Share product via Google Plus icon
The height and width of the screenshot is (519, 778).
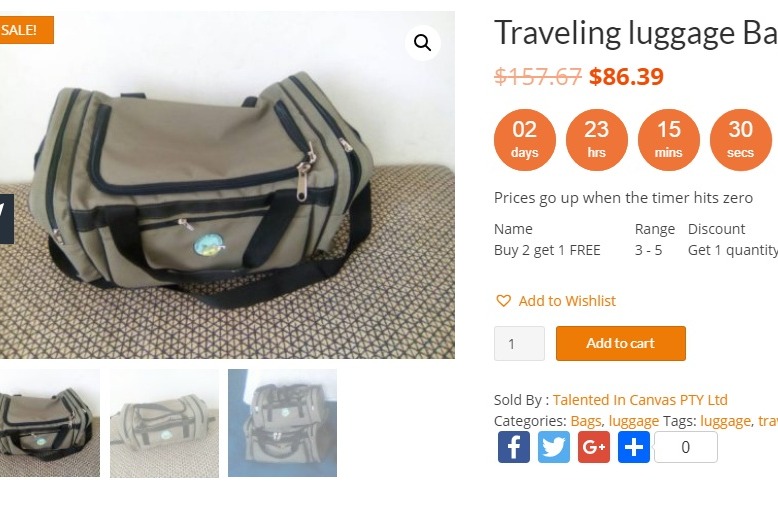[594, 447]
